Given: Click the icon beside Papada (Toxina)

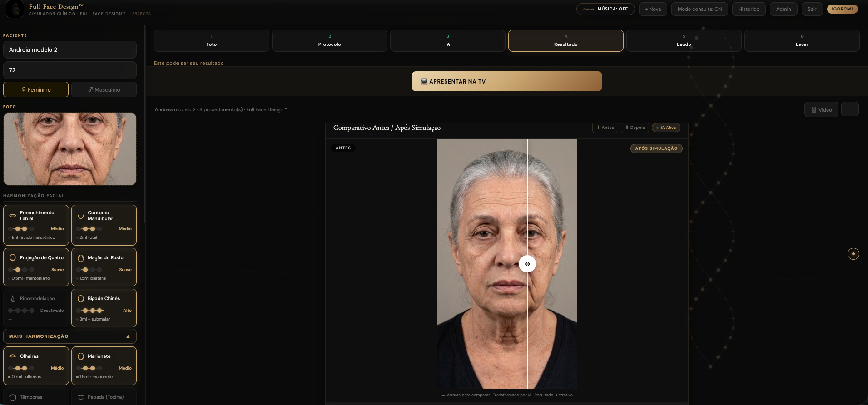Looking at the screenshot, I should (81, 397).
